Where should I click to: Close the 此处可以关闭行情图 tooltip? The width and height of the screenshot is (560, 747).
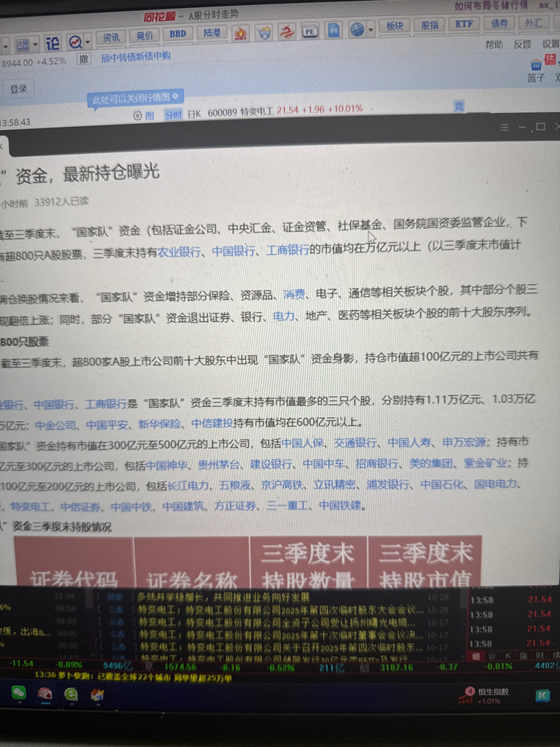click(175, 96)
